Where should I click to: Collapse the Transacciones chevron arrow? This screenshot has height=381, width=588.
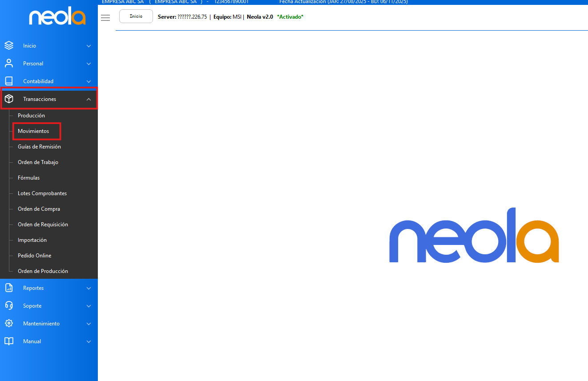[89, 99]
